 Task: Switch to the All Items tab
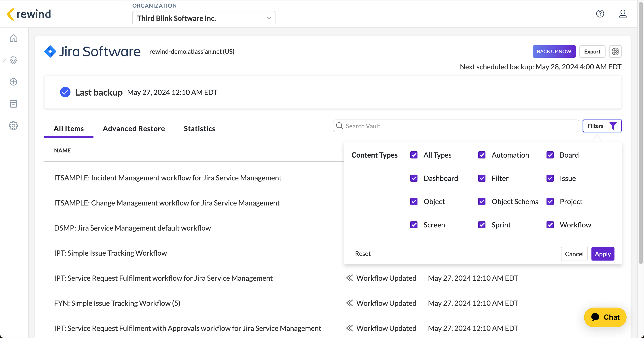pyautogui.click(x=69, y=128)
